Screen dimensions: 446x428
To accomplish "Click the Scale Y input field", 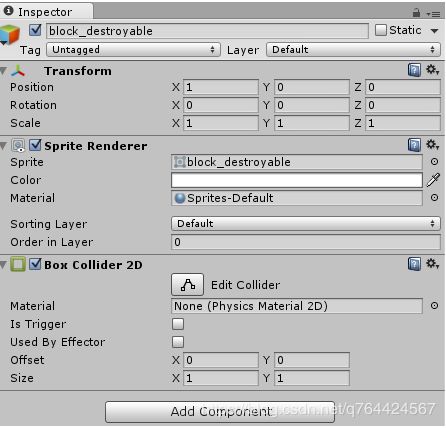I will click(x=312, y=123).
